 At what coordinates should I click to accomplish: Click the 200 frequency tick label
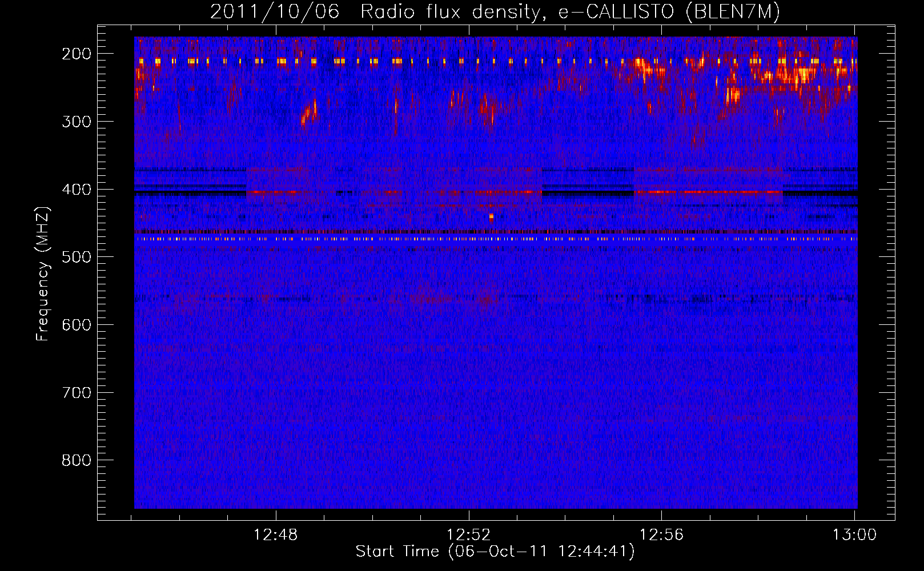pyautogui.click(x=77, y=54)
